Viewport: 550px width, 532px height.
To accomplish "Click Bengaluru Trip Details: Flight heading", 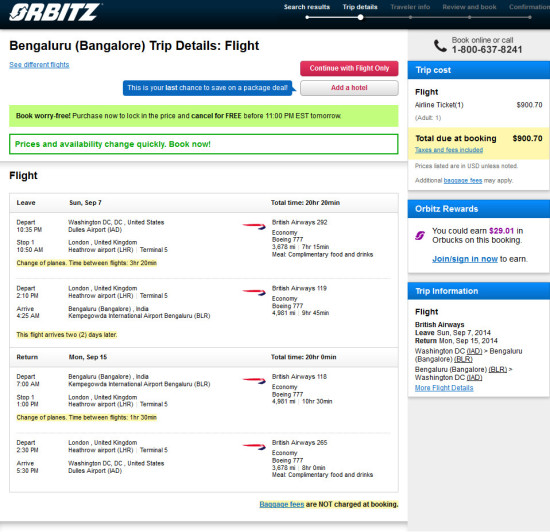I will 134,46.
